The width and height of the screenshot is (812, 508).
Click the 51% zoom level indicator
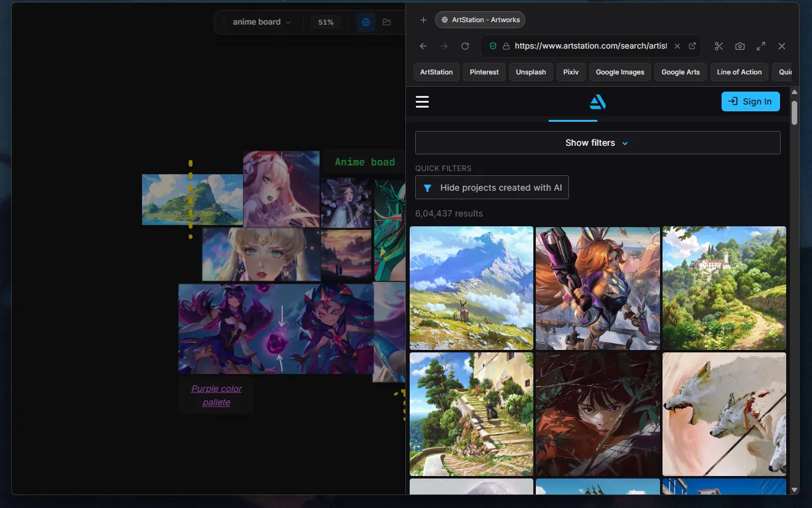(326, 22)
